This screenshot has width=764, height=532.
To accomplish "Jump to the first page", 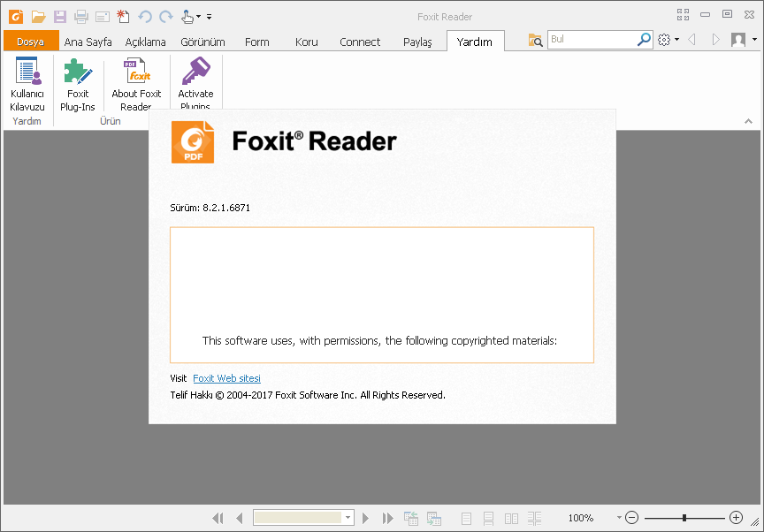I will pyautogui.click(x=218, y=519).
